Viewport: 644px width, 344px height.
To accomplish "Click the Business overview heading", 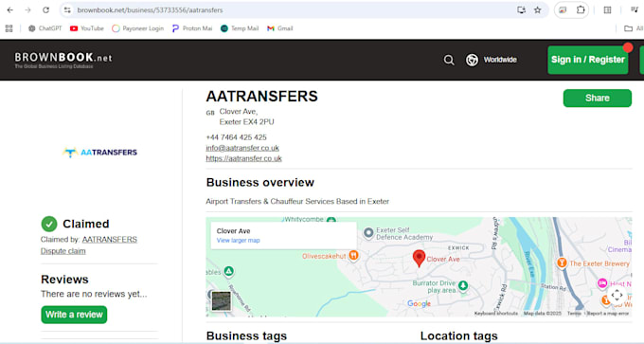I will 260,183.
